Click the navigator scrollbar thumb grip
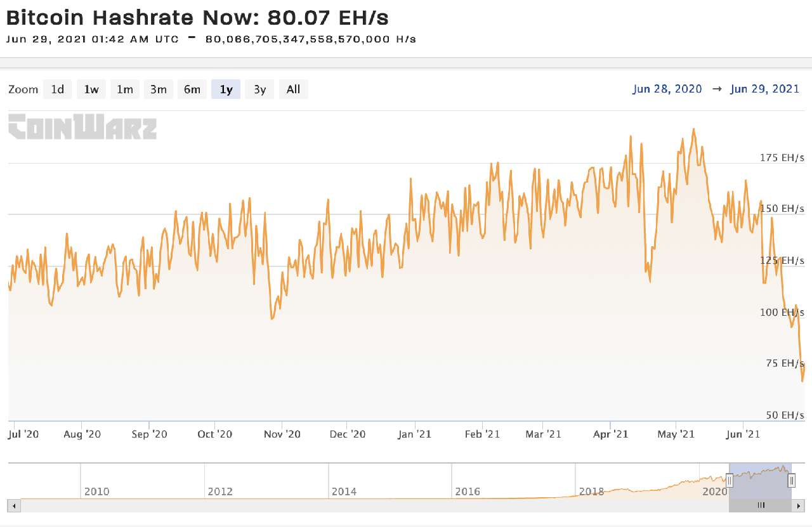The height and width of the screenshot is (527, 812). point(761,505)
